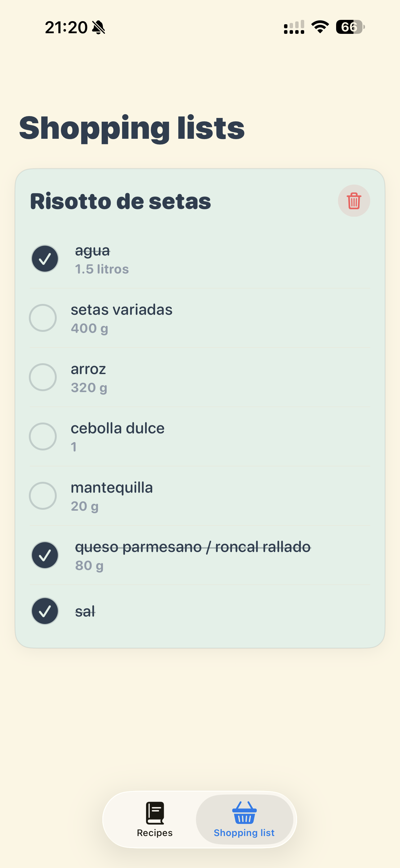
Task: Tap the silent mode bell icon in status bar
Action: tap(99, 27)
